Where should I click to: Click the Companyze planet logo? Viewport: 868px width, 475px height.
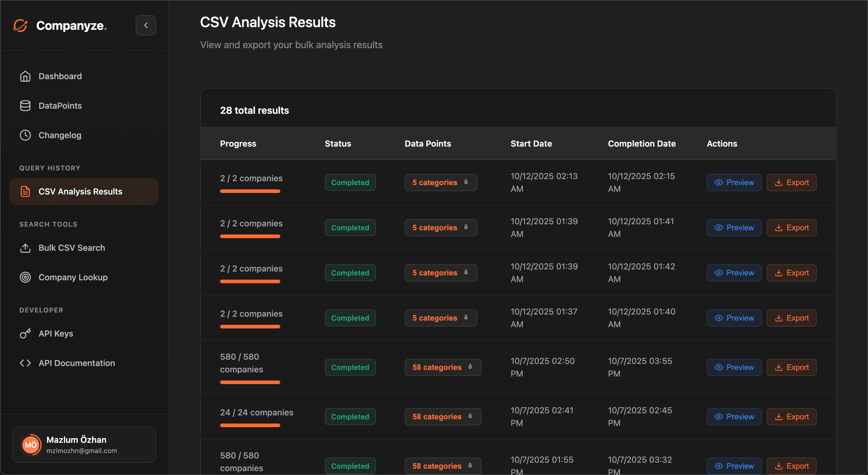20,25
